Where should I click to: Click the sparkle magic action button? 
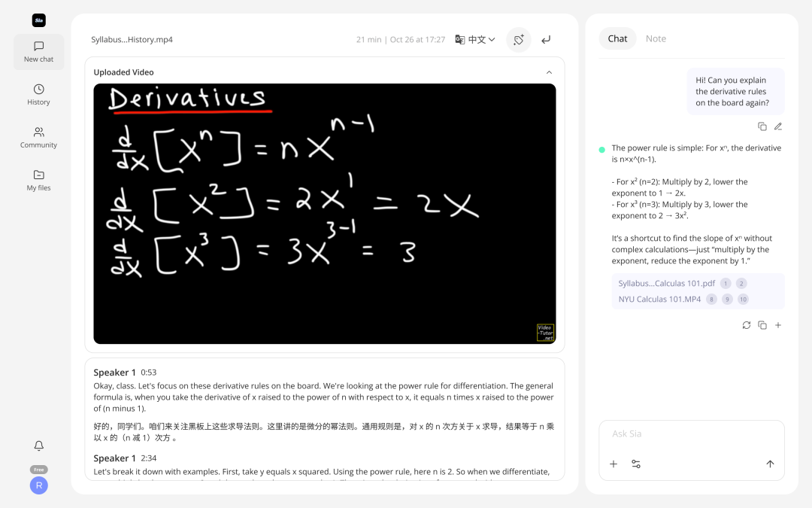click(x=518, y=39)
